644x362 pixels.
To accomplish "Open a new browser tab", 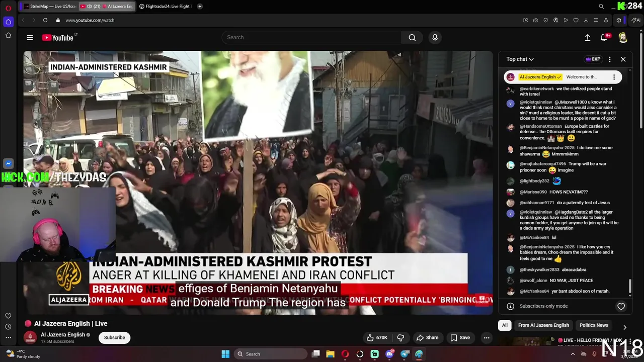I will 200,6.
